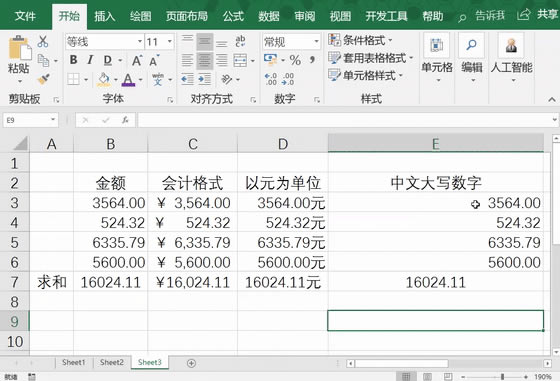Center text horizontally

click(204, 60)
